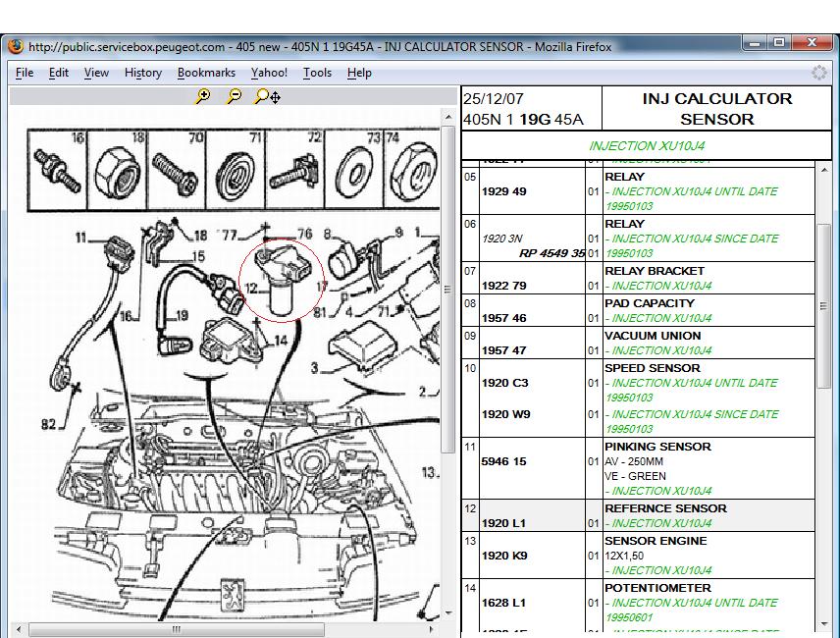Viewport: 840px width, 638px height.
Task: Click part thumbnail 74 nut
Action: pos(412,169)
